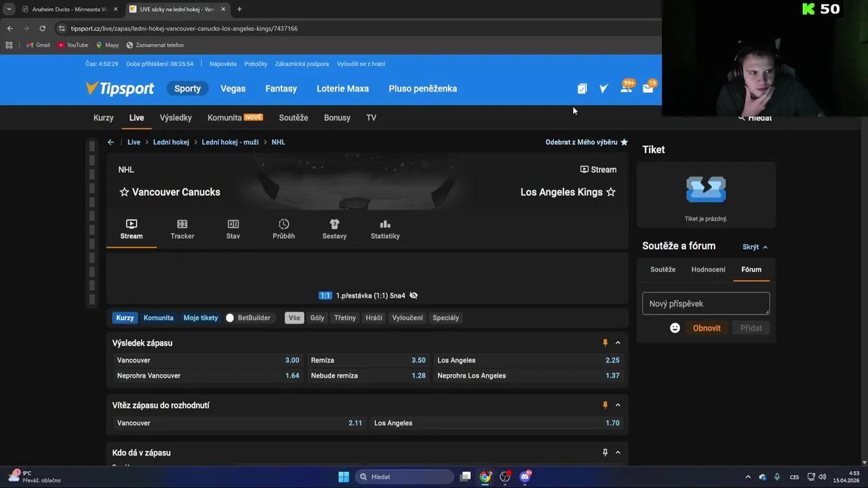This screenshot has width=868, height=488.
Task: Open the Stream link with video icon
Action: tap(598, 169)
